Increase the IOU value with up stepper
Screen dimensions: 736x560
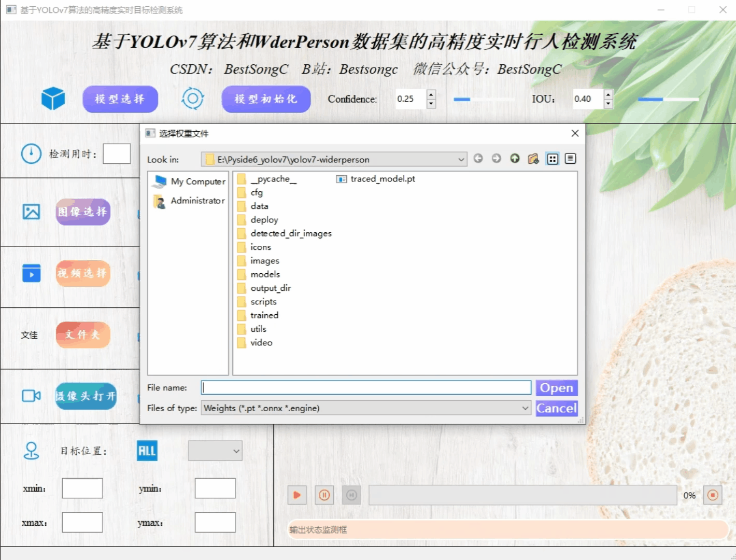(x=608, y=94)
